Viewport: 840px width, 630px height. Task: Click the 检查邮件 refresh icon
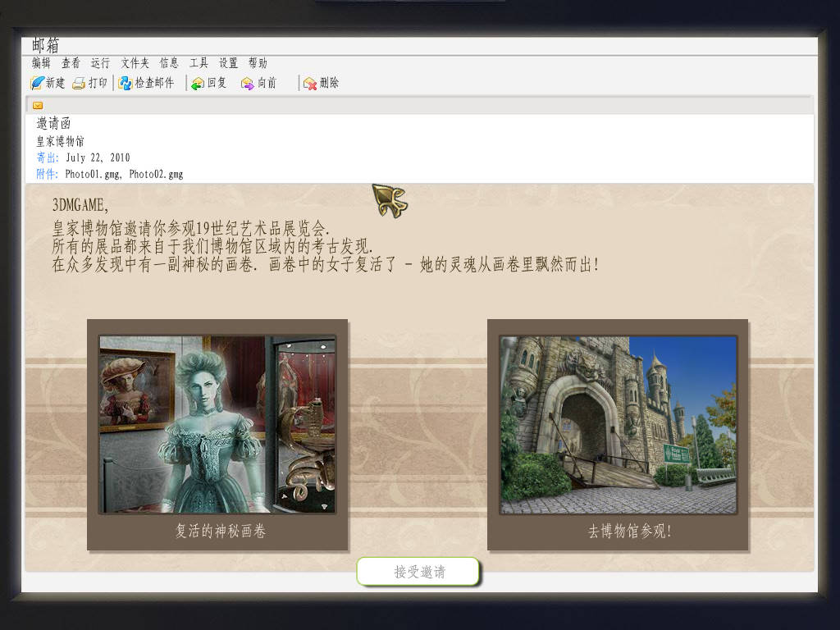(126, 83)
